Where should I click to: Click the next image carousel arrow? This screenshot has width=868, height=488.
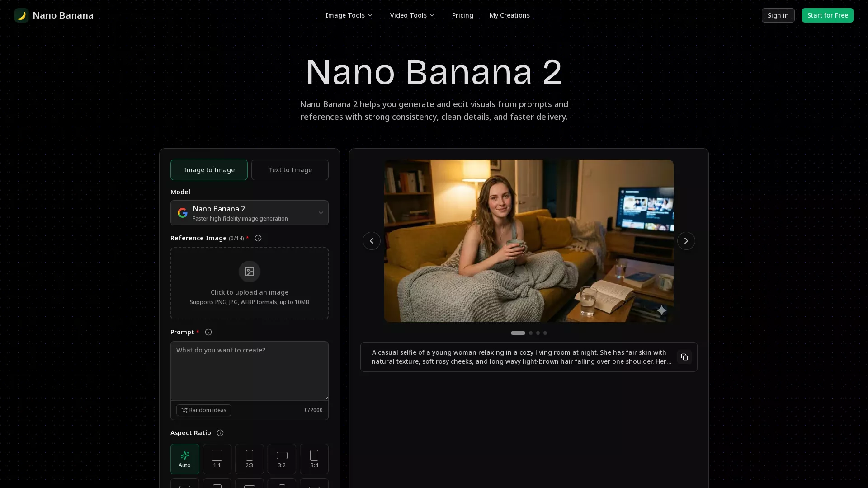pyautogui.click(x=686, y=241)
